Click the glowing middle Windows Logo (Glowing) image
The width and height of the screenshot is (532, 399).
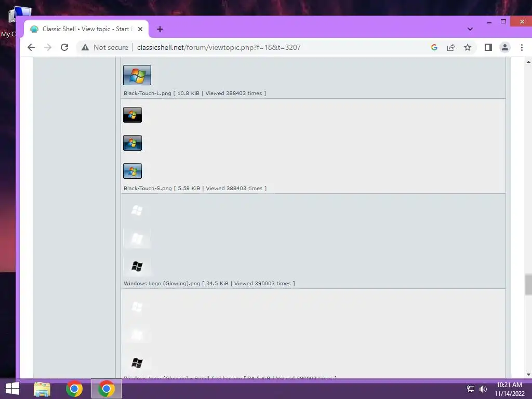pos(137,238)
